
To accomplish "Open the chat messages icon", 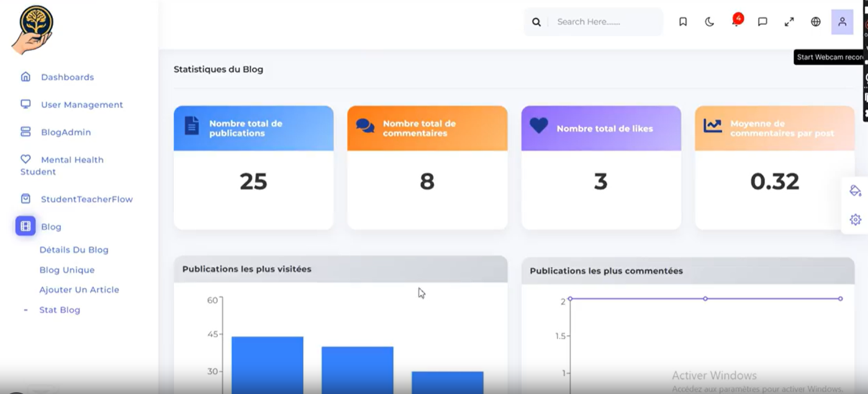I will [x=762, y=22].
